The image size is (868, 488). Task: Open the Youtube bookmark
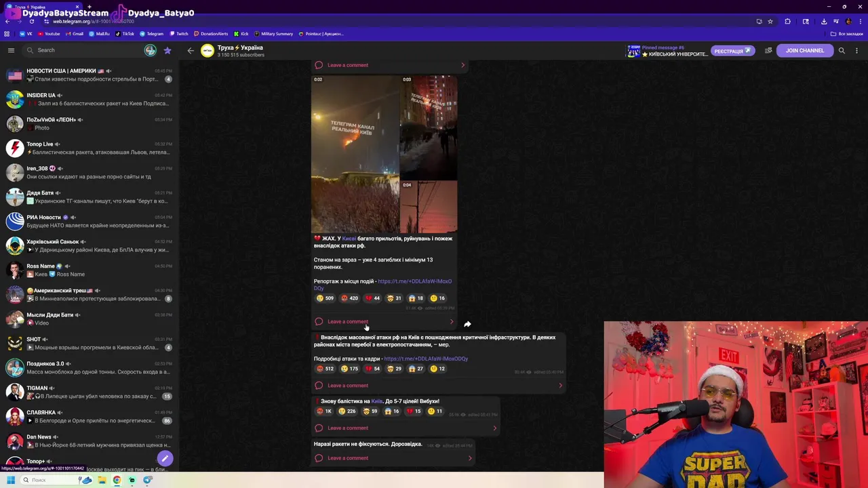pos(49,33)
